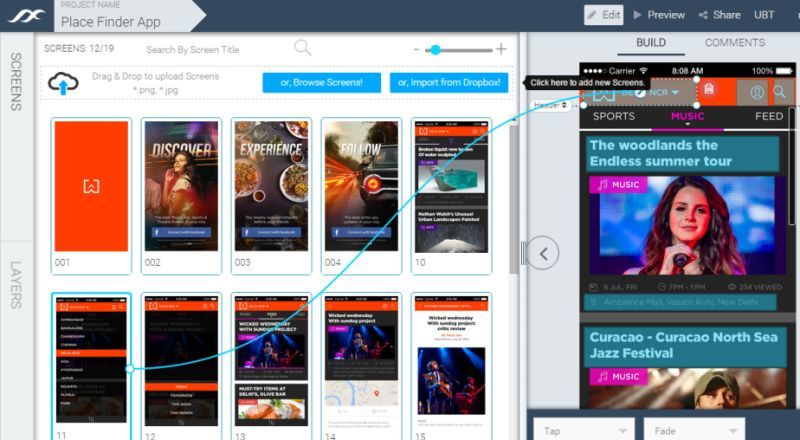
Task: Click the zoom-in plus icon
Action: (x=501, y=49)
